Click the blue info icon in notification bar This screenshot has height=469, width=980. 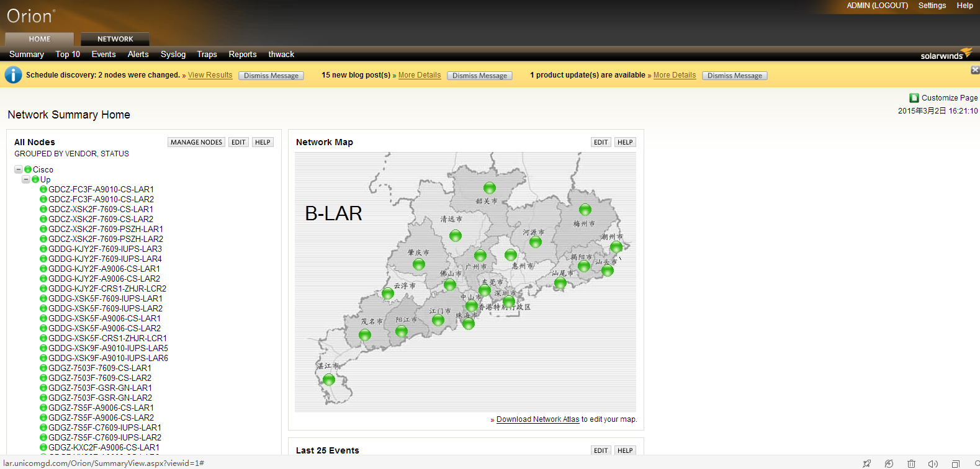[x=13, y=75]
